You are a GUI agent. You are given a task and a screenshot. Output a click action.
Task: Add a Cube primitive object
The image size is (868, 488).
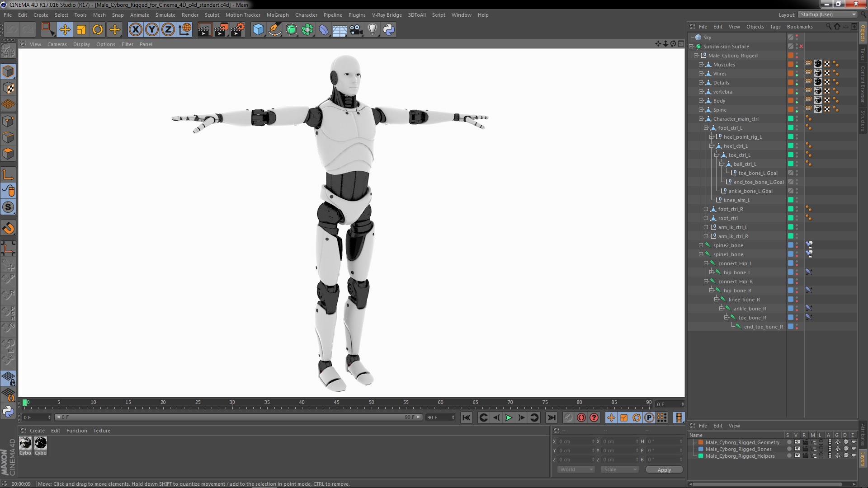click(258, 30)
